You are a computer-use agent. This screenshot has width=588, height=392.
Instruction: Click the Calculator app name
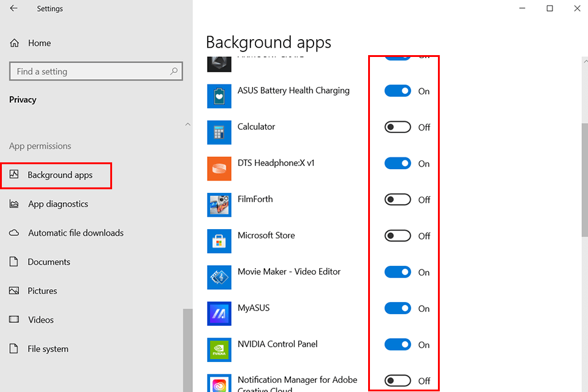point(256,126)
